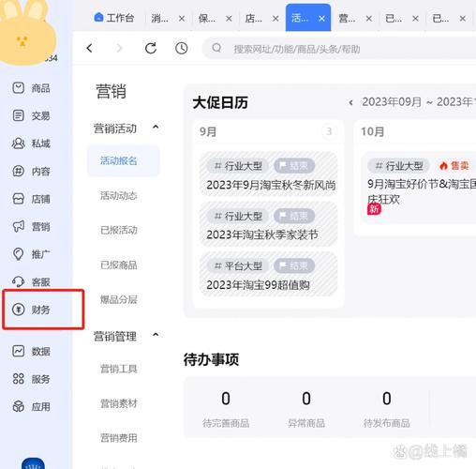Open 营销工具 in the menu
476x469 pixels.
point(119,369)
